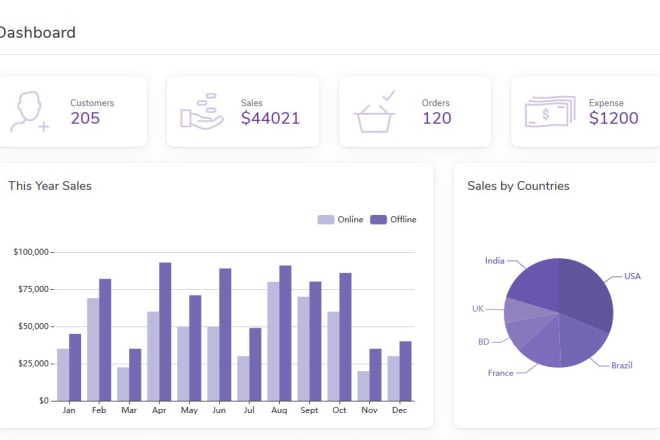Click the USA pie label
This screenshot has height=440, width=660.
(x=632, y=276)
